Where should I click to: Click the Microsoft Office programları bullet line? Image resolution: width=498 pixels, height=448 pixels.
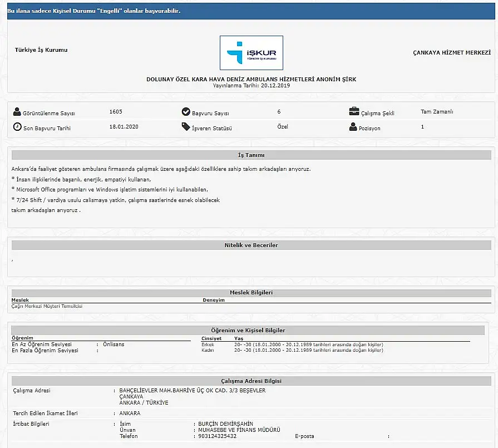[x=110, y=190]
